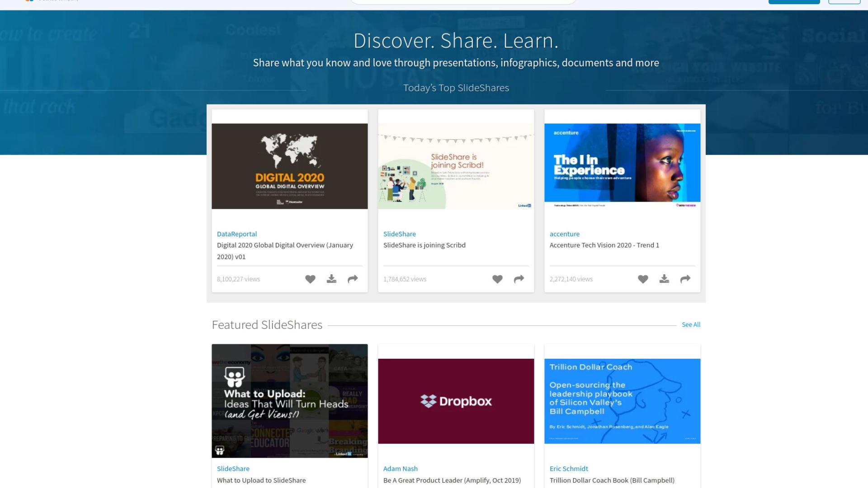Click the Today's Top SlideShares heading

[456, 88]
